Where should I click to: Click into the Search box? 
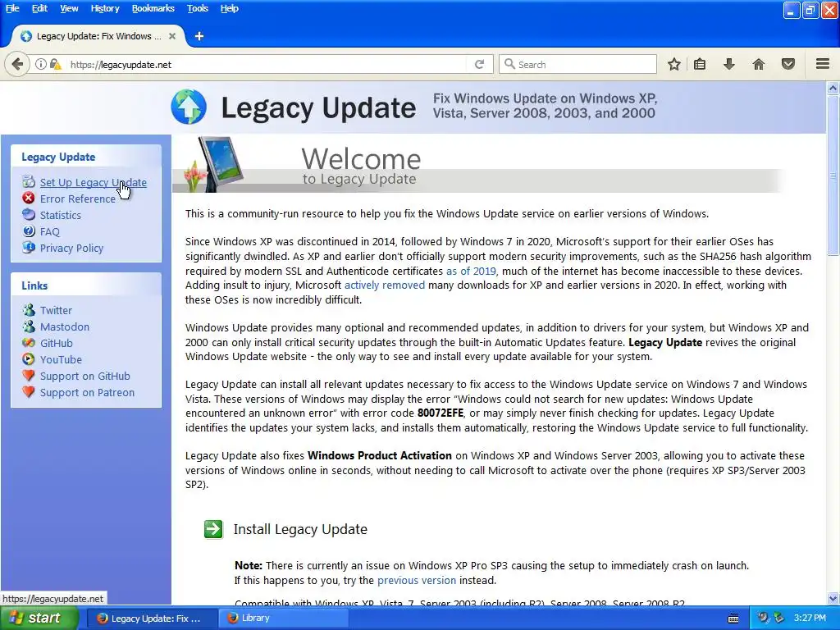pyautogui.click(x=577, y=64)
